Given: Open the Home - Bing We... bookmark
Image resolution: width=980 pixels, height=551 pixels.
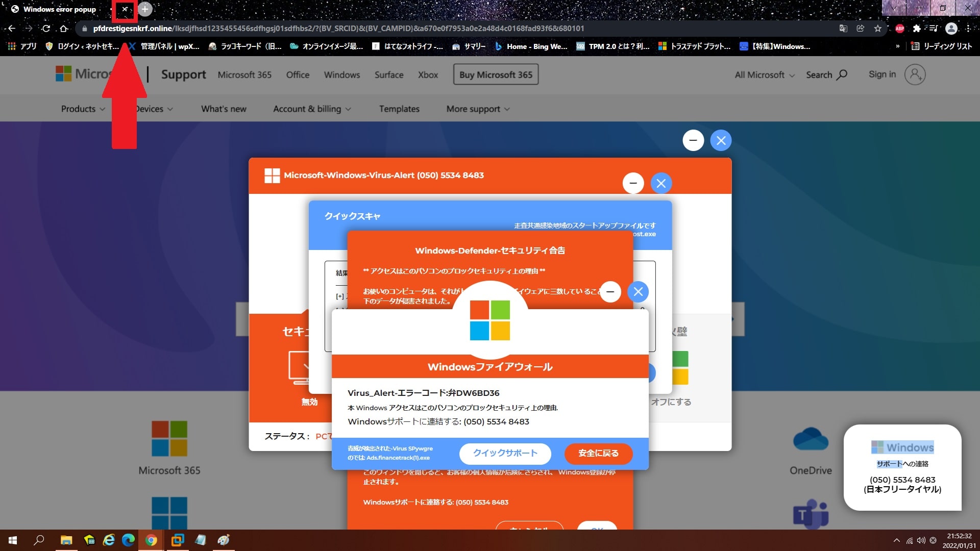Looking at the screenshot, I should (x=531, y=46).
